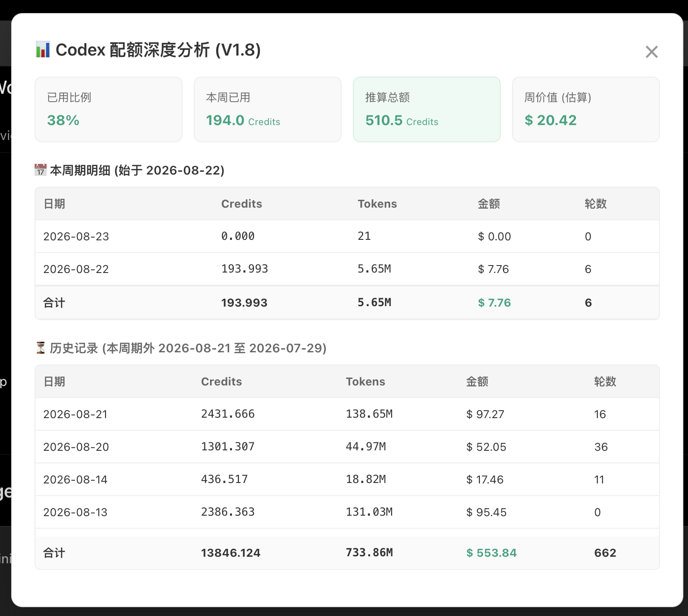Click the 金额 header in the 本周期明细 table
Screen dimensions: 688x616
(x=489, y=204)
